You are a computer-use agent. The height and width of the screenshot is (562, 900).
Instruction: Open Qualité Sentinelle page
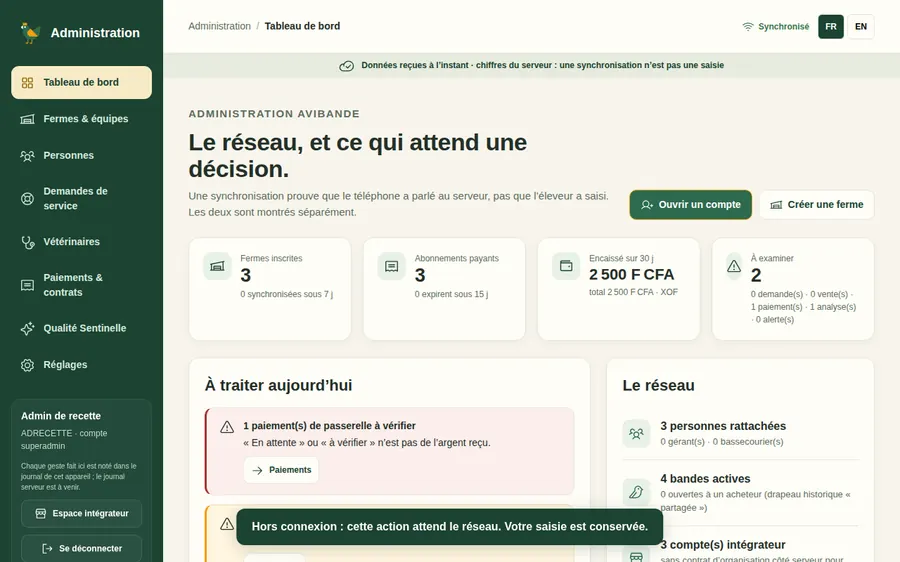[x=82, y=328]
